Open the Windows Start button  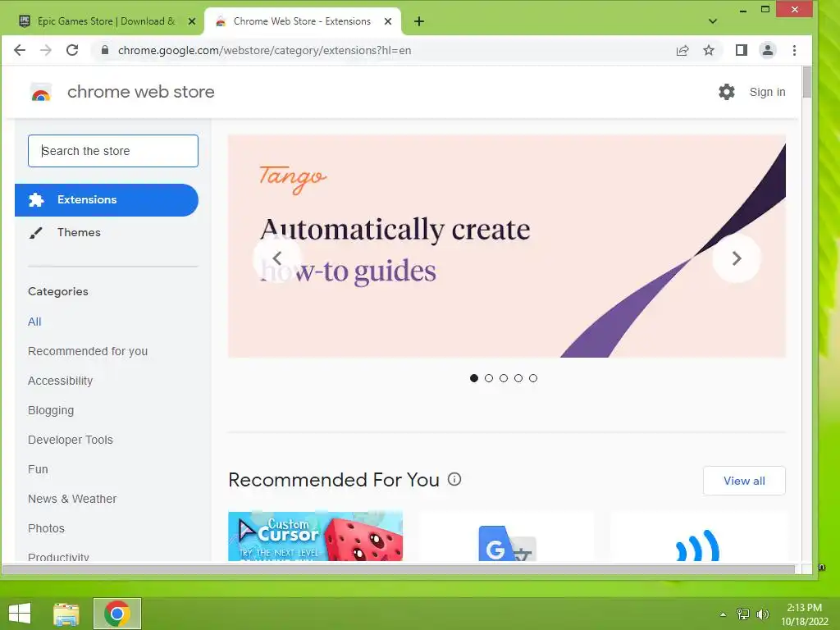pos(20,614)
